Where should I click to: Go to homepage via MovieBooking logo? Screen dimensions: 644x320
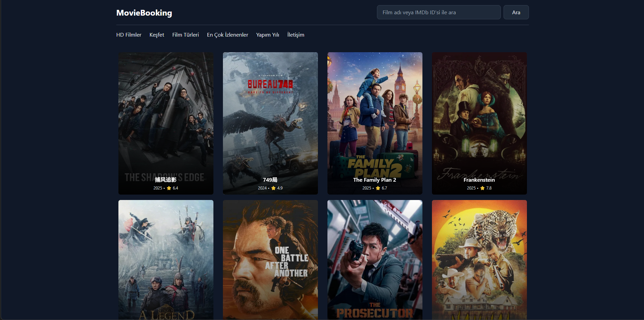point(144,13)
